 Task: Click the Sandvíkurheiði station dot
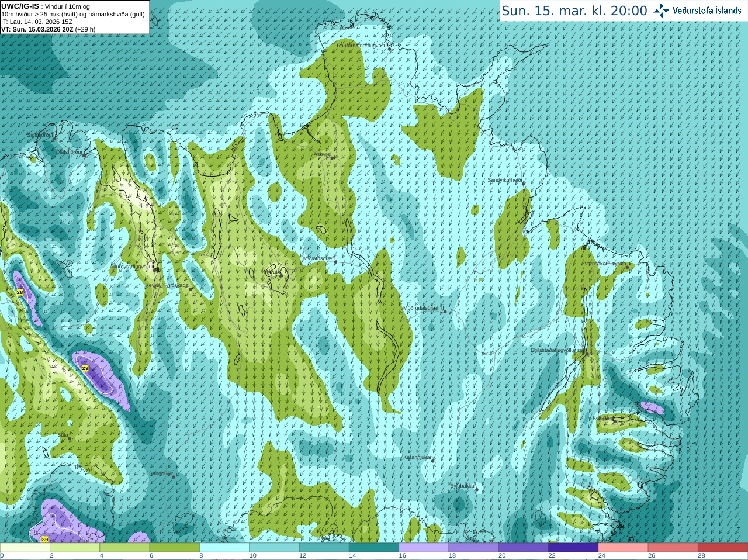pyautogui.click(x=524, y=184)
